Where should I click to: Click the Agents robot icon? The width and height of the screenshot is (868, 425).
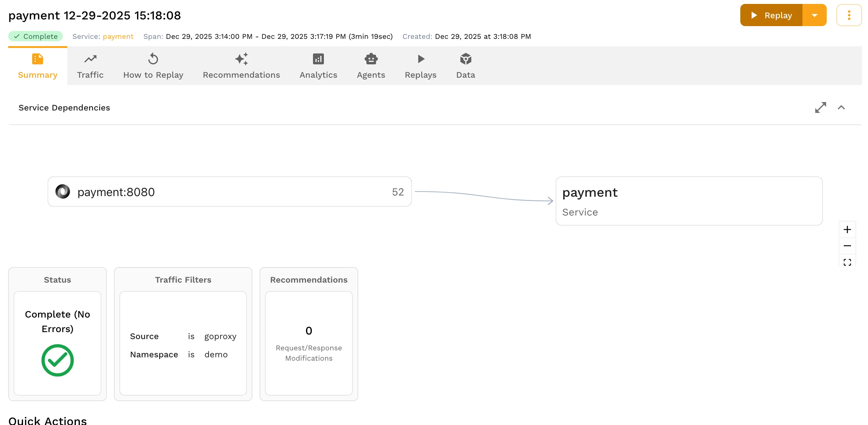point(371,59)
